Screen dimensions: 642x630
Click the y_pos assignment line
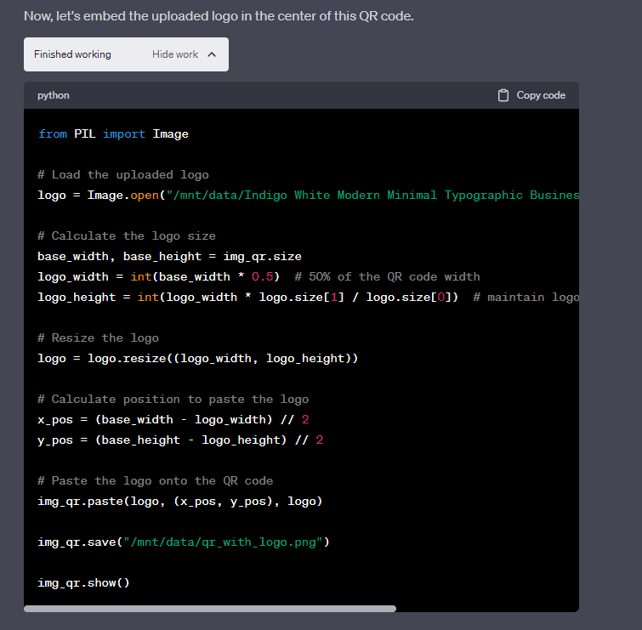click(181, 440)
